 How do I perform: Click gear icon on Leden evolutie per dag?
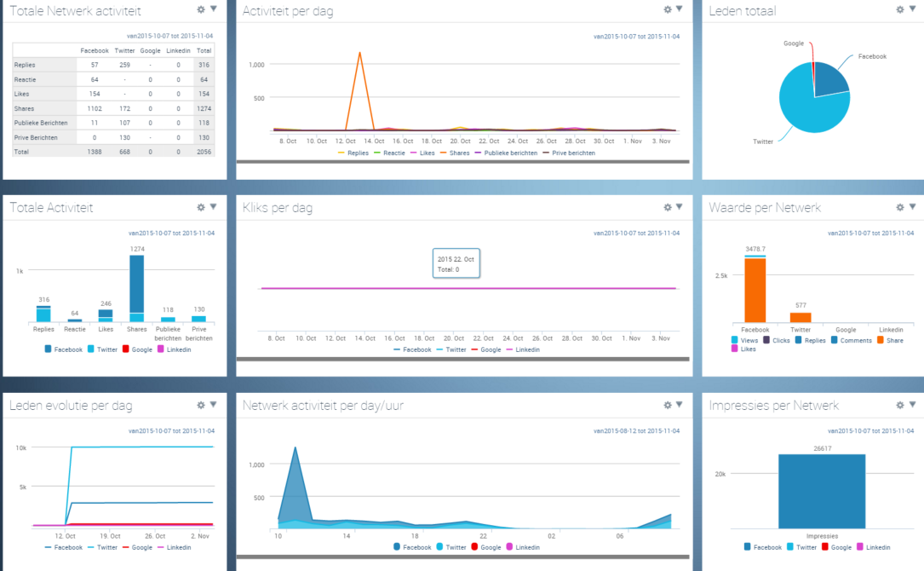click(201, 405)
